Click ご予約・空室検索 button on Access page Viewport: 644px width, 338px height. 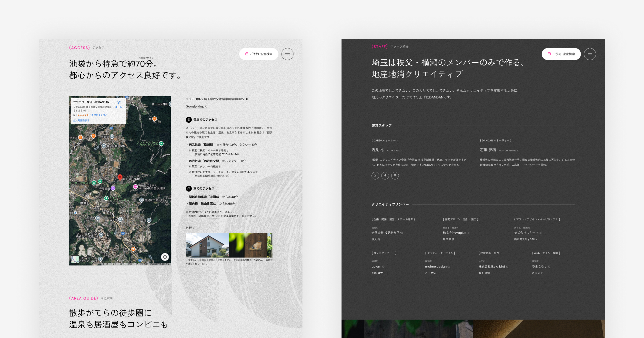259,54
